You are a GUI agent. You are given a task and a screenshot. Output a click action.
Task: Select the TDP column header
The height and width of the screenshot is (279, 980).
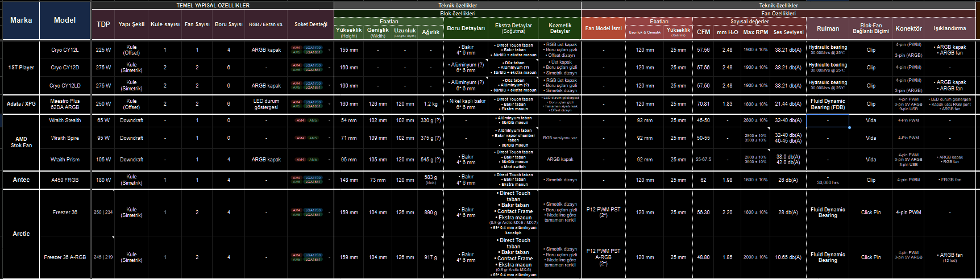[x=103, y=24]
